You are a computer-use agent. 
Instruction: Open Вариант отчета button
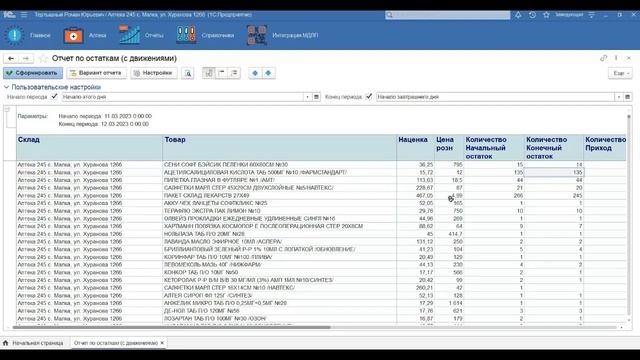[x=96, y=73]
